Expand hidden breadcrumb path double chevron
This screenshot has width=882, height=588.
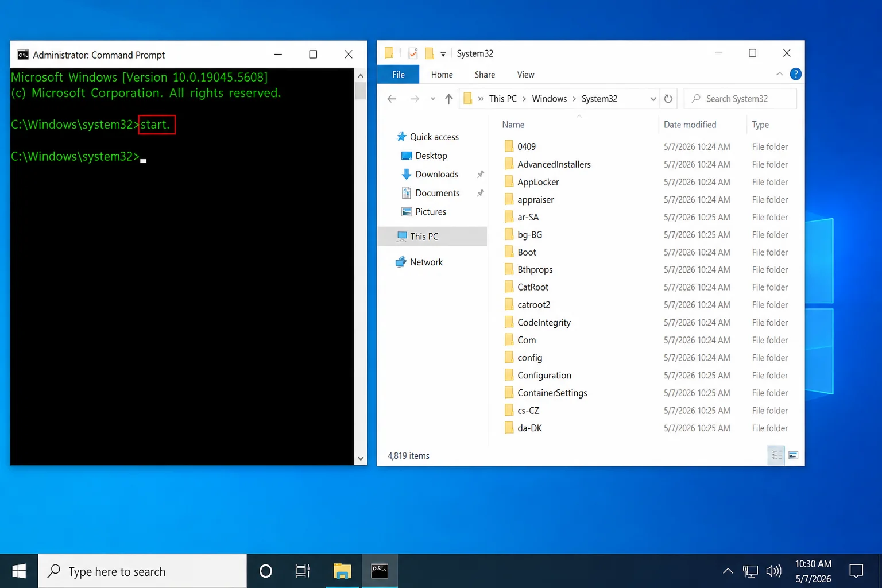[481, 99]
